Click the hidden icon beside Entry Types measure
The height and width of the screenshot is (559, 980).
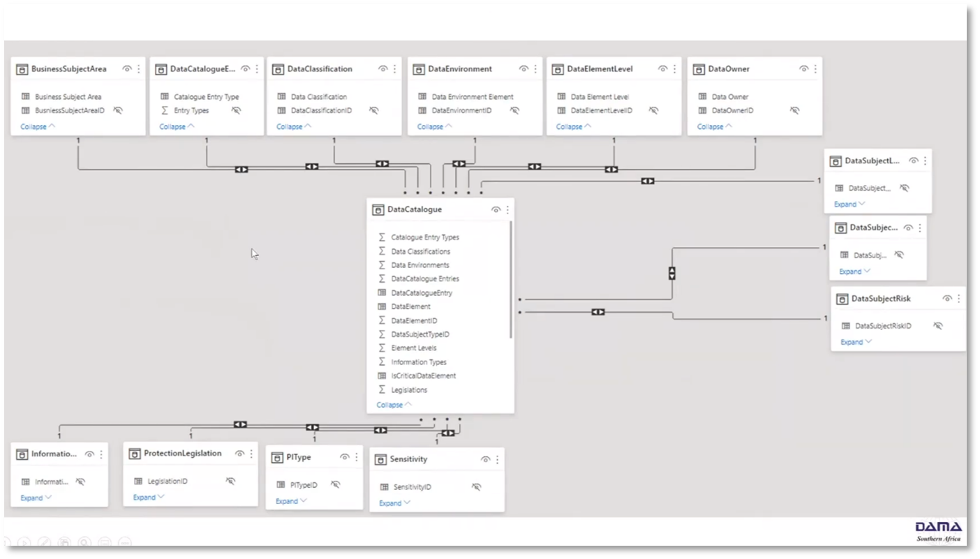[x=236, y=110]
